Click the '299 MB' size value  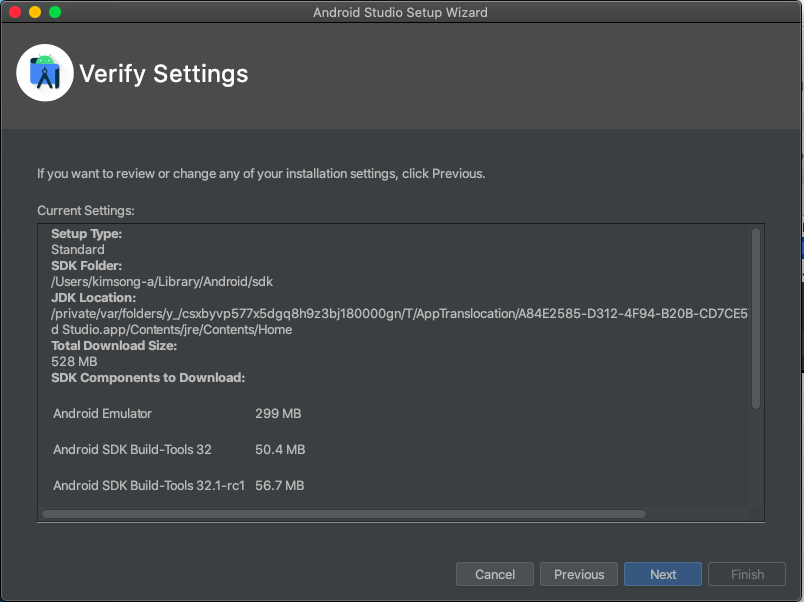click(x=278, y=413)
